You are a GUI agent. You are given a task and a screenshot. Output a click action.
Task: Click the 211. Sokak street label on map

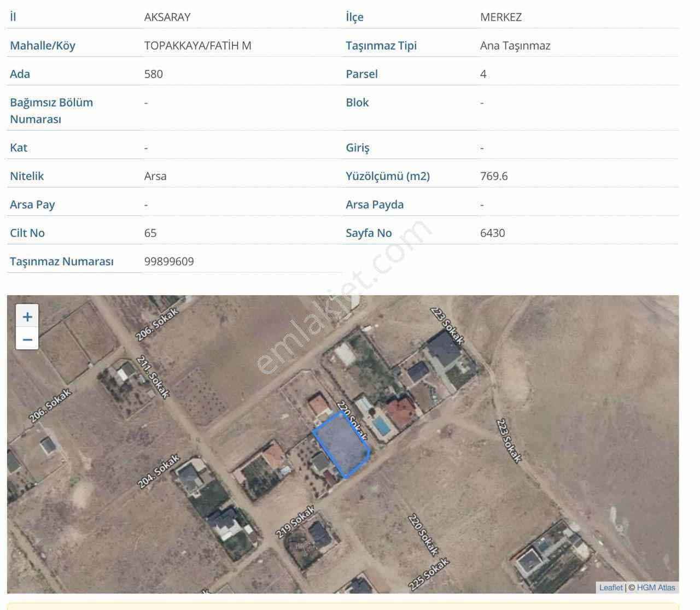(153, 377)
